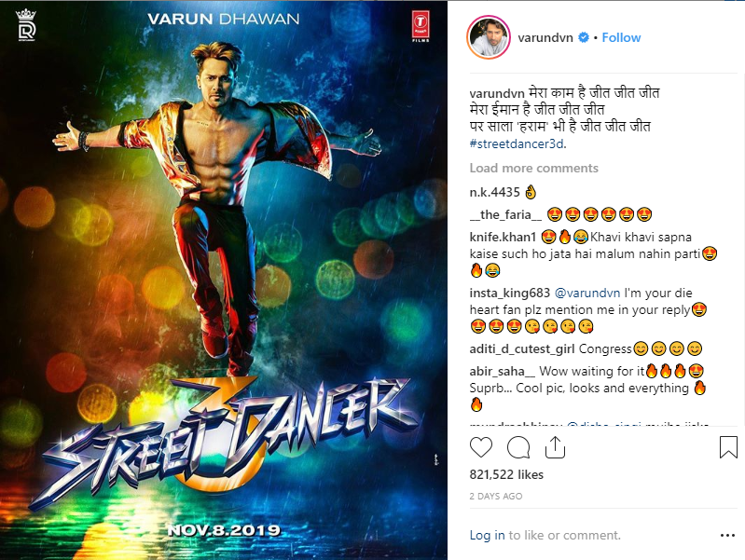This screenshot has height=560, width=745.
Task: Expand Load more comments
Action: [x=533, y=168]
